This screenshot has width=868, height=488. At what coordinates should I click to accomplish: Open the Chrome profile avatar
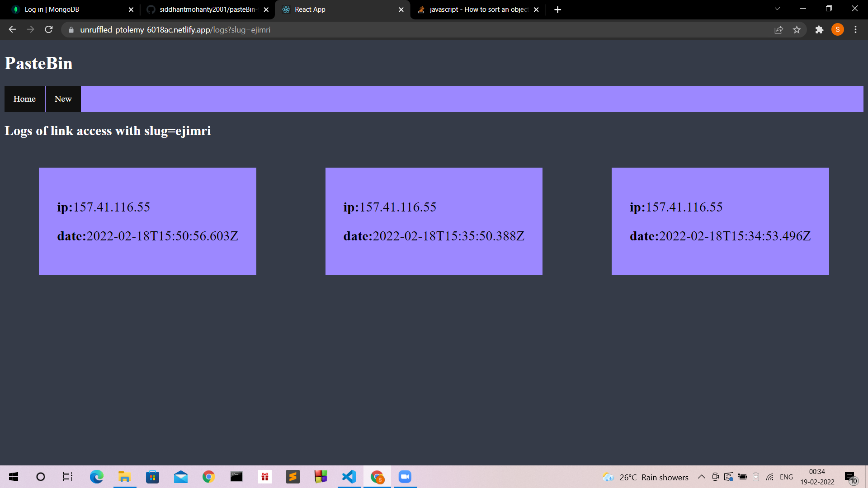pyautogui.click(x=838, y=29)
